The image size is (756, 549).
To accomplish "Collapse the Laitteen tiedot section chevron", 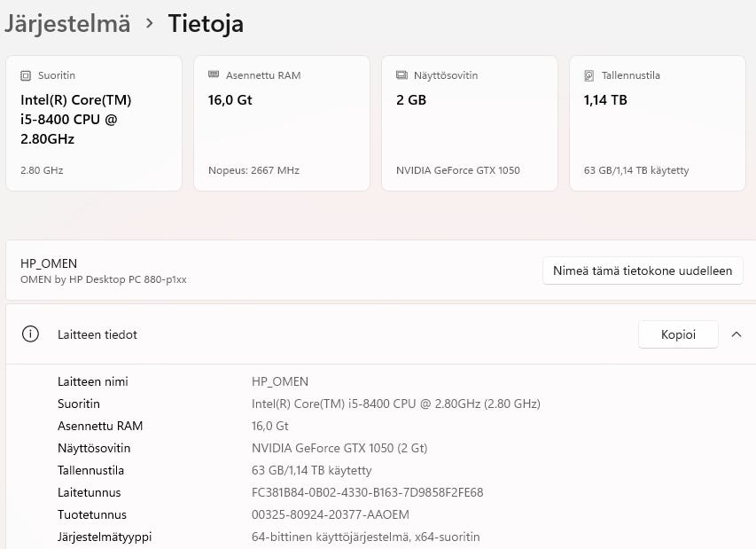I will [x=737, y=334].
